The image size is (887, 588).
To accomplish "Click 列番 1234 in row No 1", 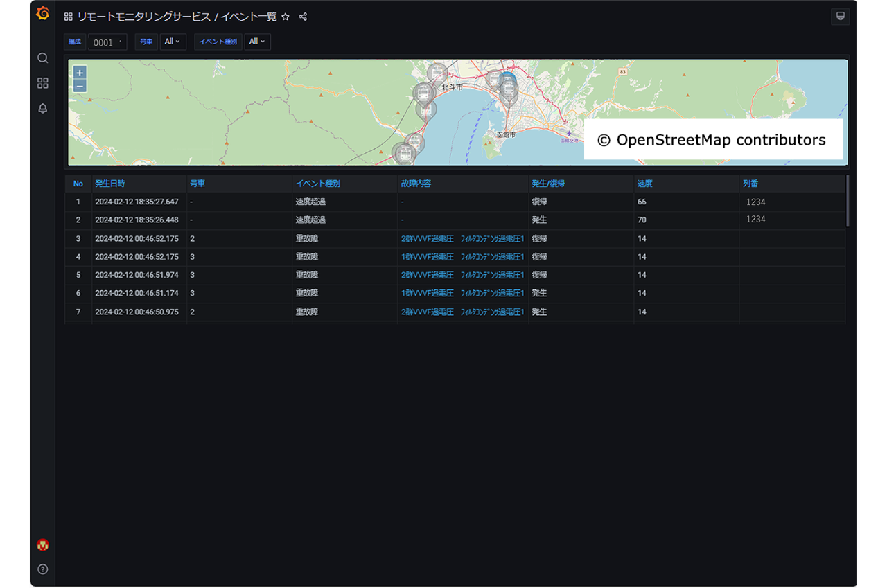I will point(755,202).
